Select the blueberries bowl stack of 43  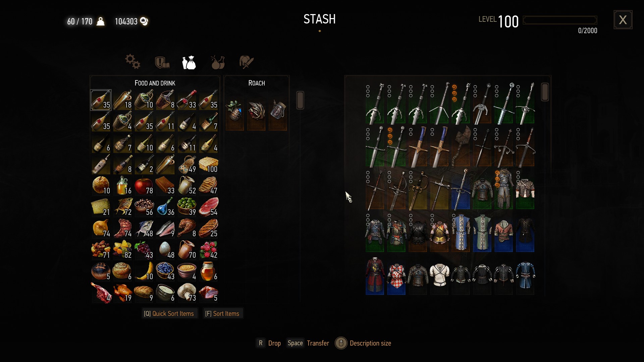[165, 271]
